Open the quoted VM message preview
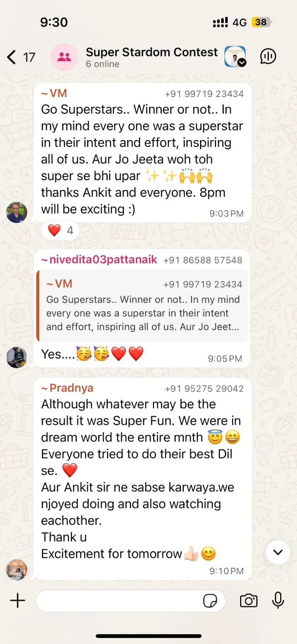This screenshot has width=297, height=644. click(x=143, y=305)
